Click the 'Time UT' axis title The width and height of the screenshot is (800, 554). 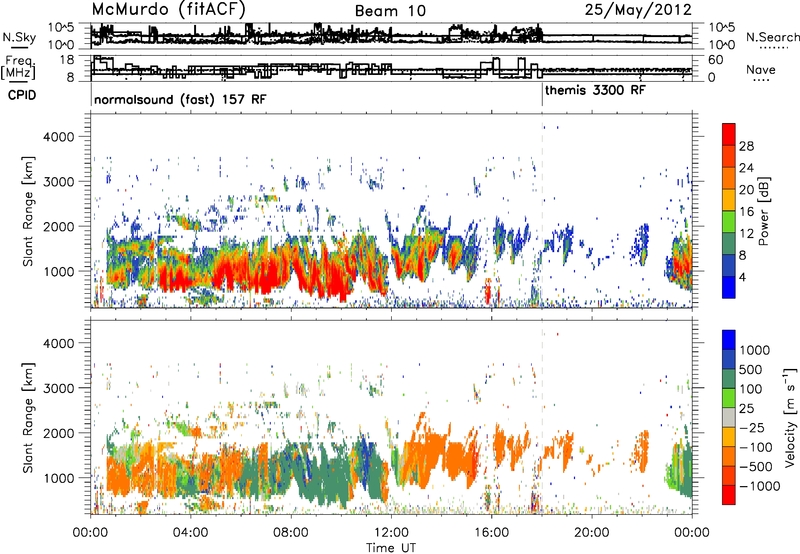[x=391, y=547]
